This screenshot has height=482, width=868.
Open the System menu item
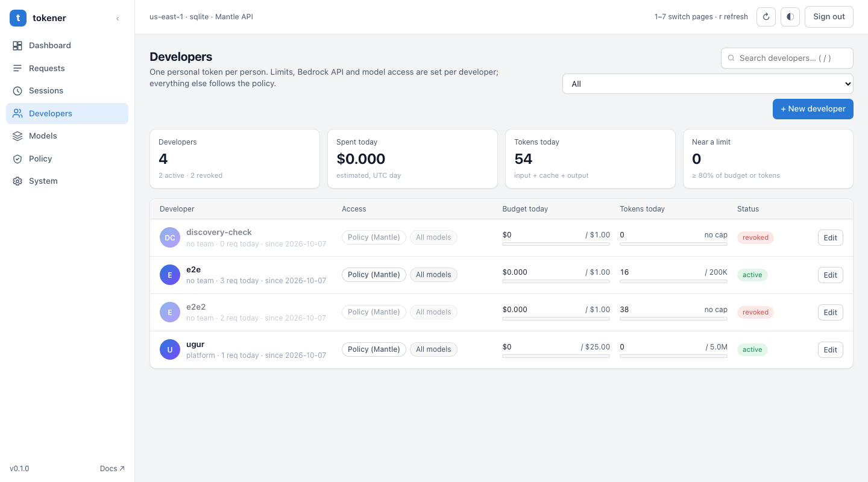tap(67, 181)
